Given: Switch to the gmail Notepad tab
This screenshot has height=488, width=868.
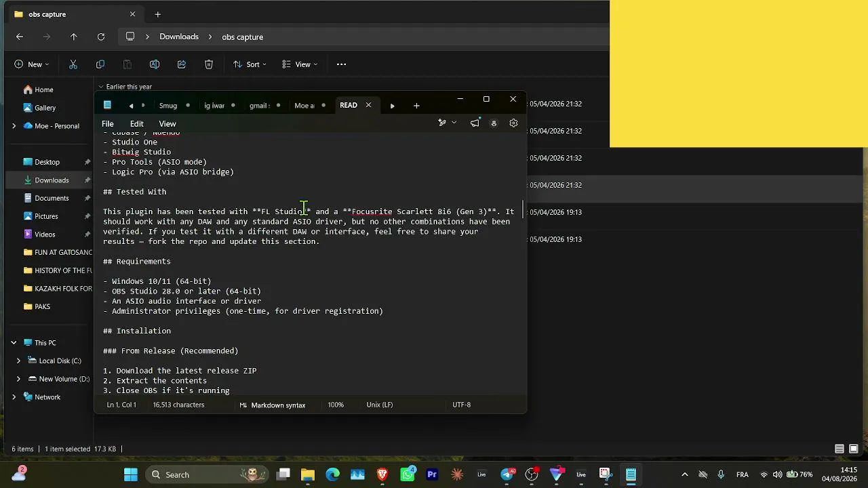Looking at the screenshot, I should click(x=260, y=106).
